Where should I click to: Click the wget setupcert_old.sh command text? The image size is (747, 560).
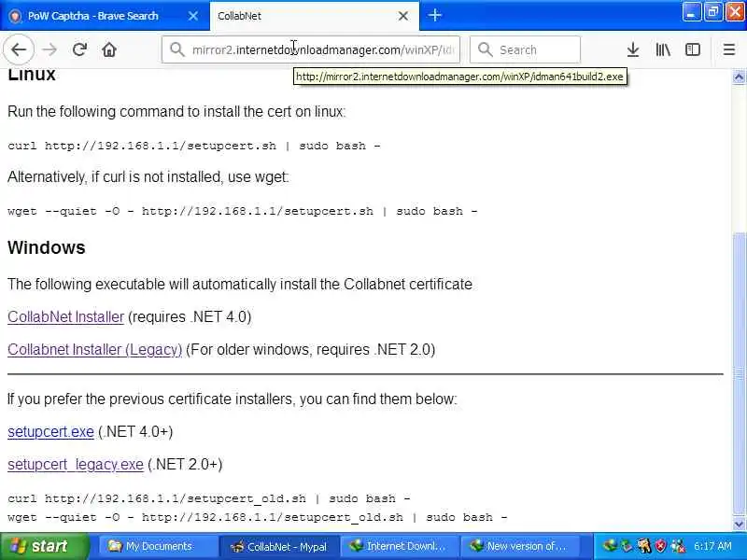(x=258, y=517)
